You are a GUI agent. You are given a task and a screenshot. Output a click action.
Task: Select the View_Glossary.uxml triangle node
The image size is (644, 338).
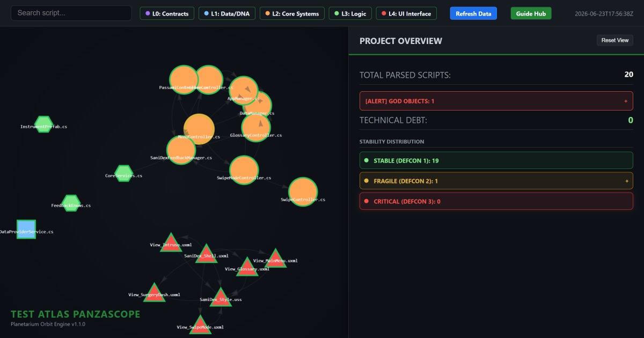(247, 267)
